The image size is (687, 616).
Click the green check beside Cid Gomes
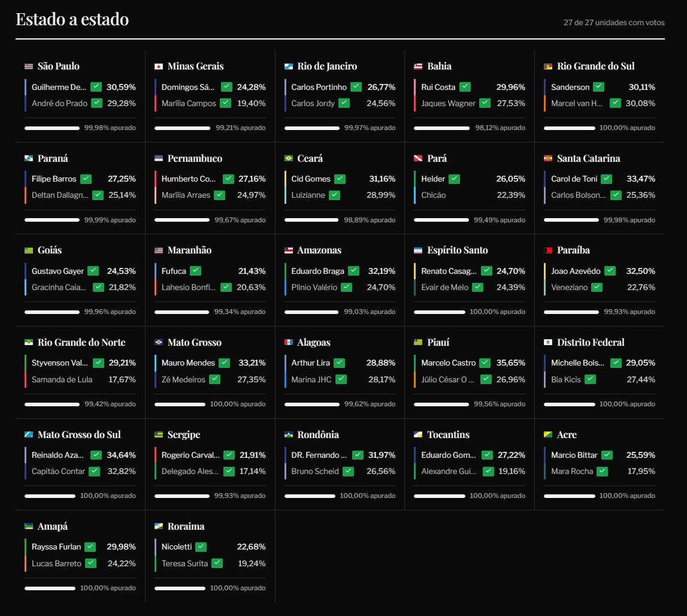(x=340, y=179)
